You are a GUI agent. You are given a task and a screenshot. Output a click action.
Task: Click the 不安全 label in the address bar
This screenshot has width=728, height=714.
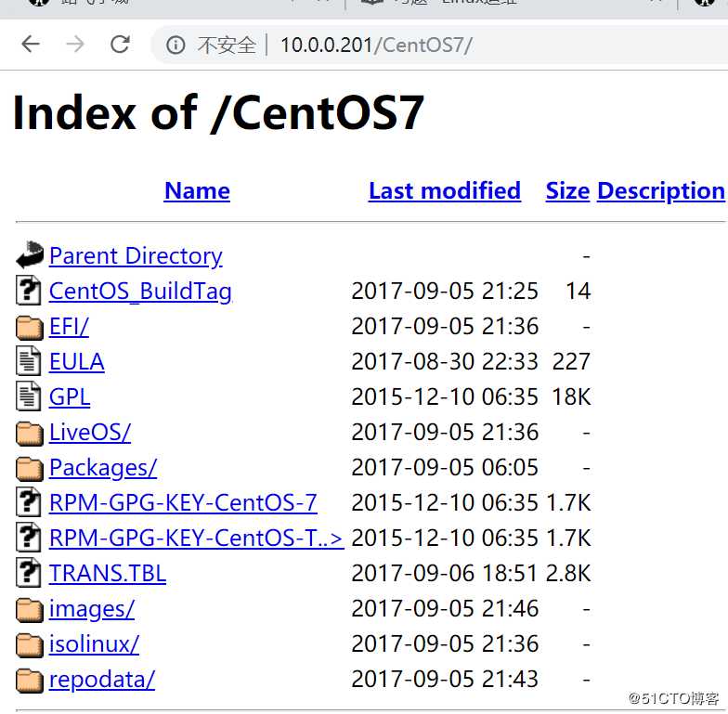coord(227,45)
